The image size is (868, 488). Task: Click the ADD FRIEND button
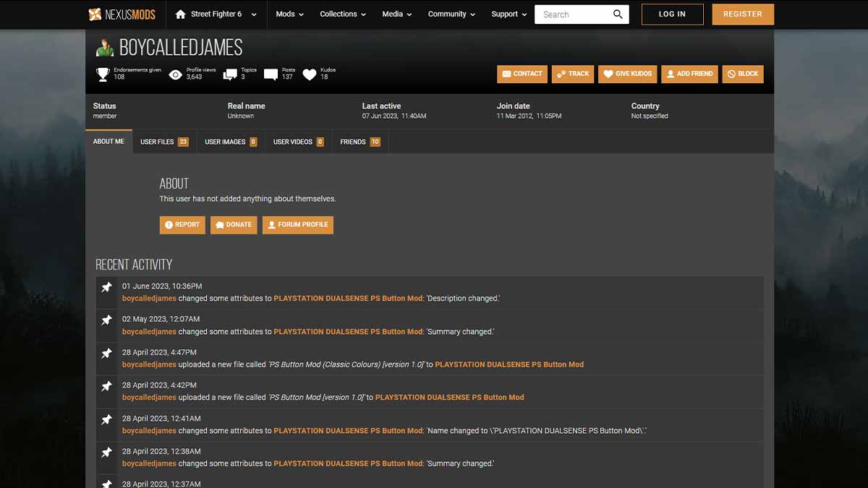click(x=689, y=74)
